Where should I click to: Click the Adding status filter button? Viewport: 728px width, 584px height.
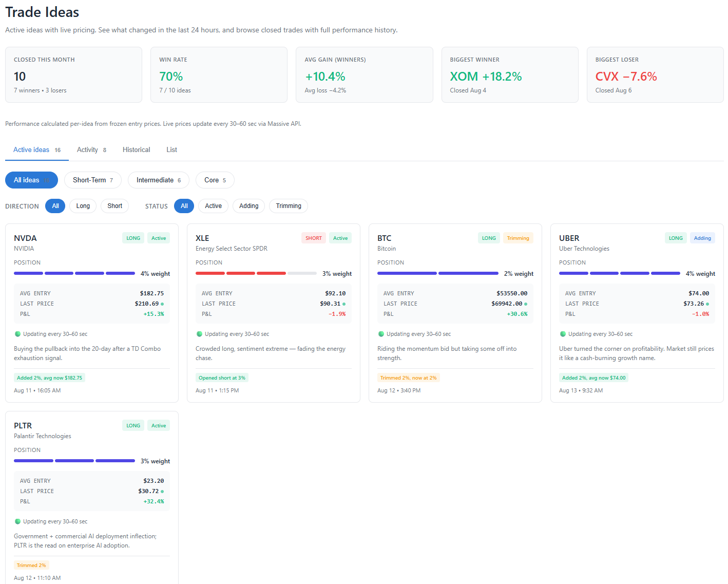249,206
